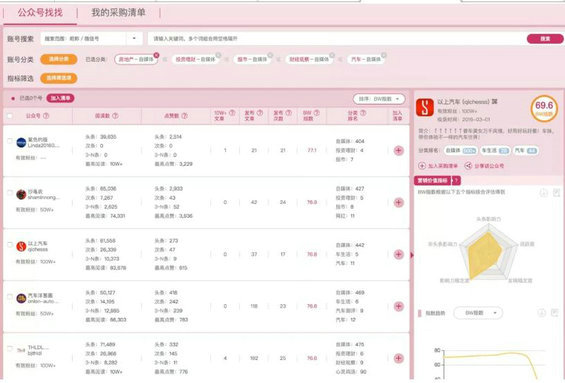Select the 营销价值指标 tab
565x383 pixels.
pos(432,180)
